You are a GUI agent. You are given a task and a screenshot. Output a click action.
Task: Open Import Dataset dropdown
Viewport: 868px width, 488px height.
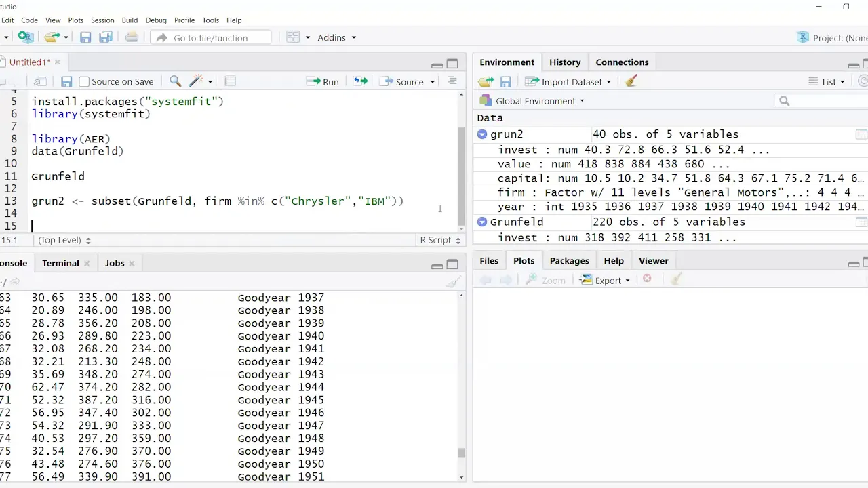pyautogui.click(x=568, y=81)
